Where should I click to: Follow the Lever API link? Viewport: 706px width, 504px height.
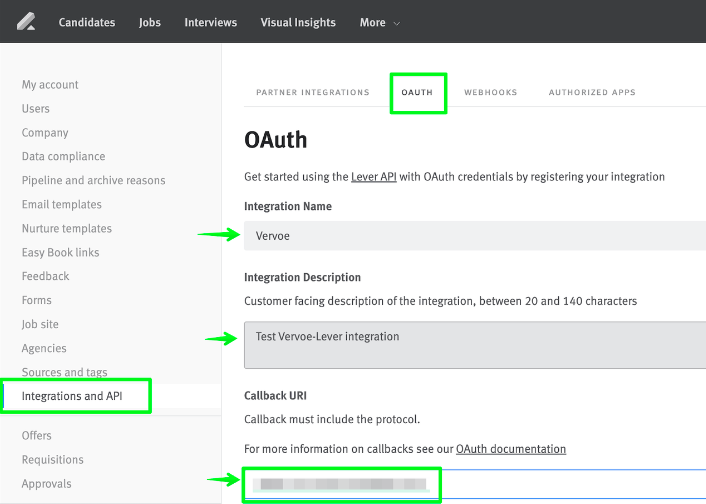click(x=374, y=177)
